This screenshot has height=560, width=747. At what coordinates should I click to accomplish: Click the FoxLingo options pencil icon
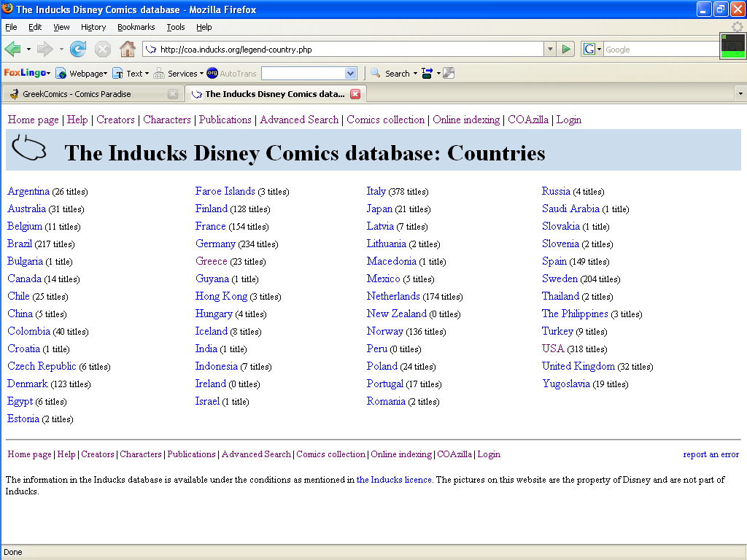(x=449, y=73)
